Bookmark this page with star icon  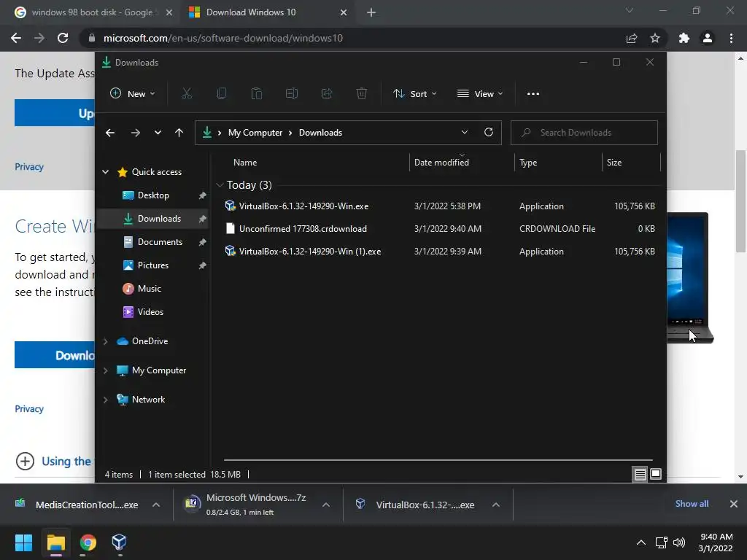pyautogui.click(x=655, y=38)
